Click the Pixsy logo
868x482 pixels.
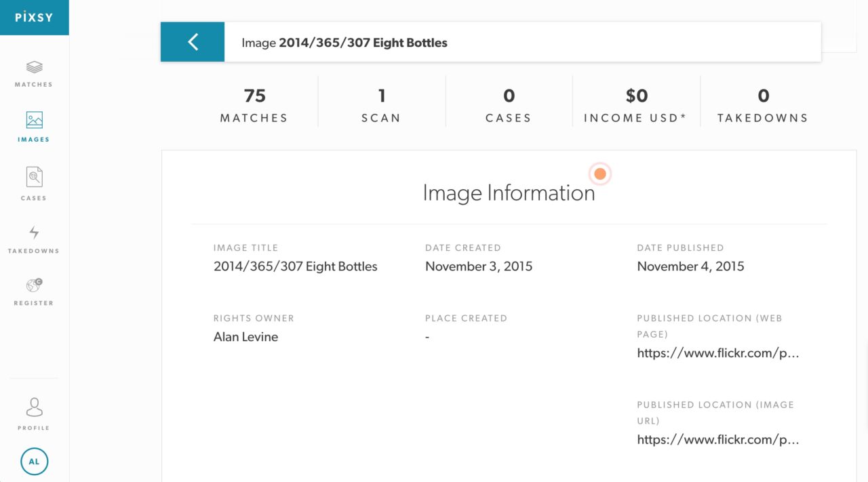pos(34,17)
